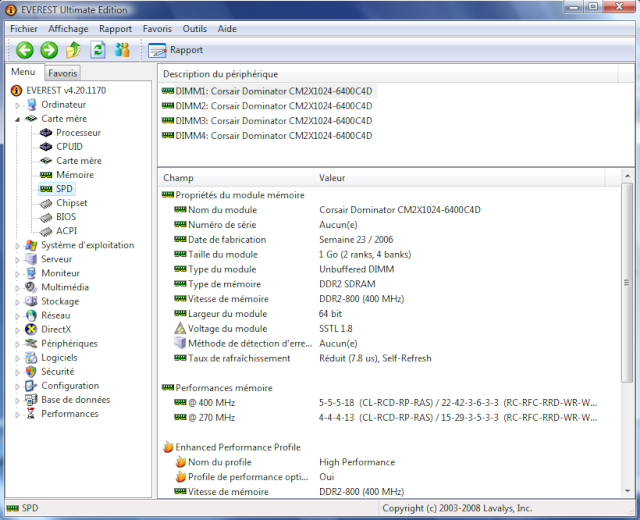
Task: Select the @ 270 MHz timing row
Action: tap(390, 418)
